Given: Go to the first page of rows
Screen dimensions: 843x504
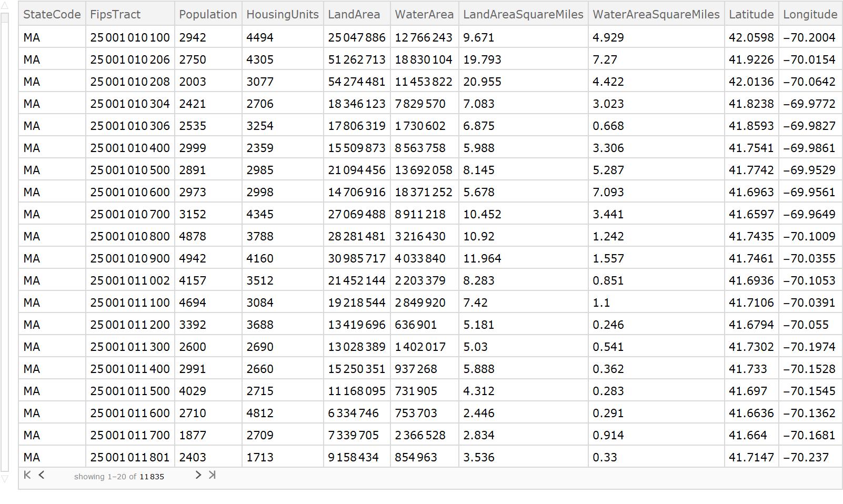Looking at the screenshot, I should (27, 475).
